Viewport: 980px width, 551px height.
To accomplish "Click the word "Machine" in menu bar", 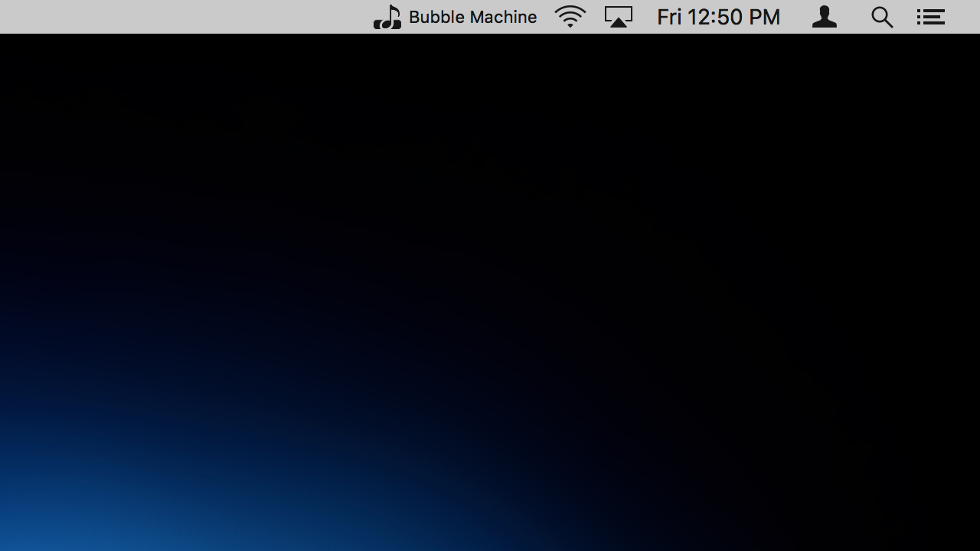I will coord(503,17).
